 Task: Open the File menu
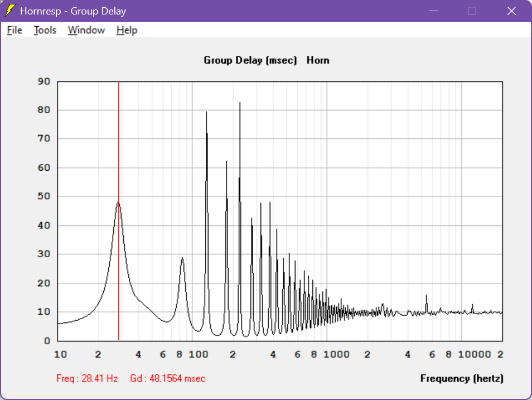[14, 30]
